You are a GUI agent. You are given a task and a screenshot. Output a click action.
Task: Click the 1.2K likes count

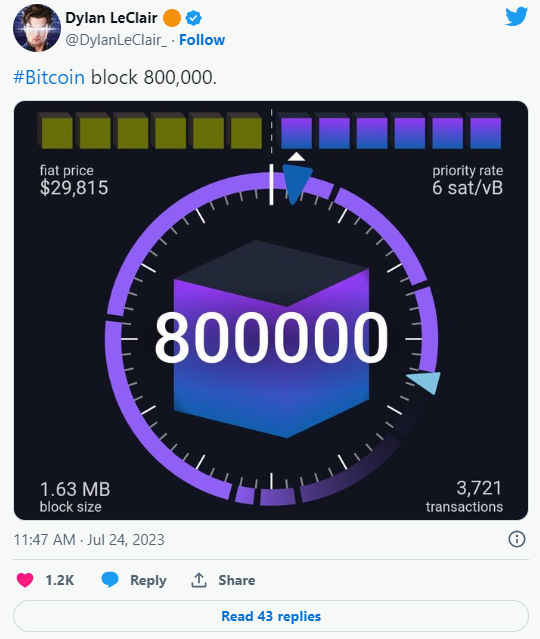pos(60,580)
